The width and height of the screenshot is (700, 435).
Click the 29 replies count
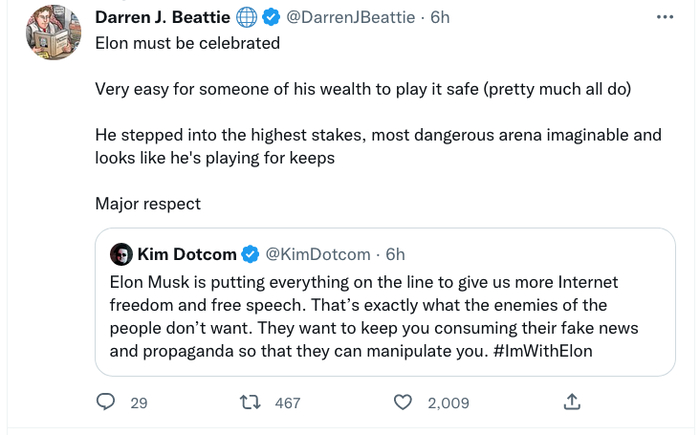139,403
